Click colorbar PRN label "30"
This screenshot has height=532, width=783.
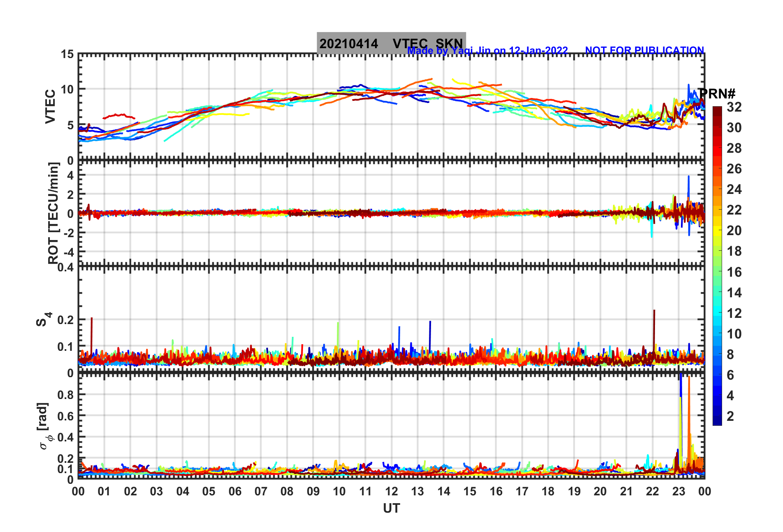(734, 128)
